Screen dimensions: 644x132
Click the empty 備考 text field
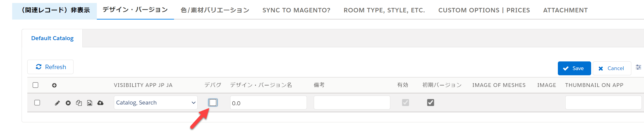point(352,103)
